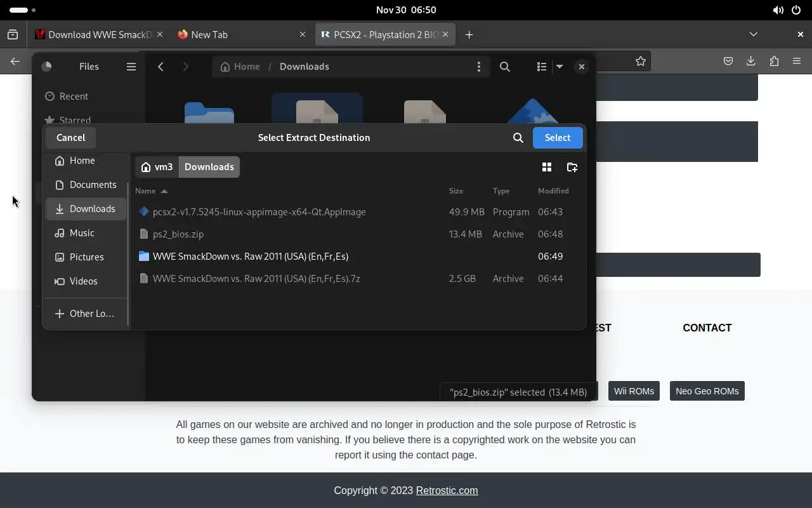Sort the file list by Modified column
This screenshot has width=812, height=508.
tap(553, 190)
